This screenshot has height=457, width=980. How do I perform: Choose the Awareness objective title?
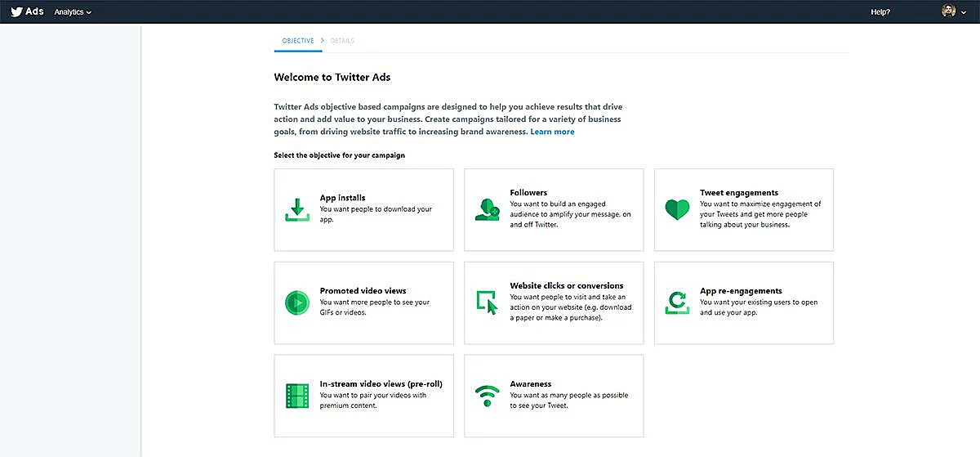pos(531,384)
